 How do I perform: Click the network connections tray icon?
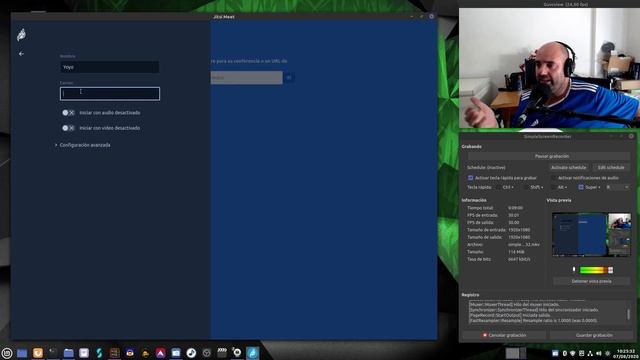(x=590, y=353)
